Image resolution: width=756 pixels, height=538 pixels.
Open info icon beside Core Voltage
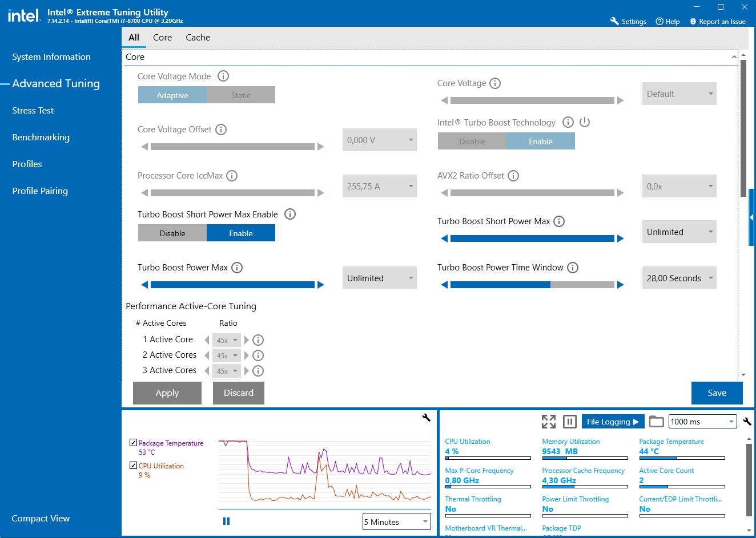click(x=495, y=83)
